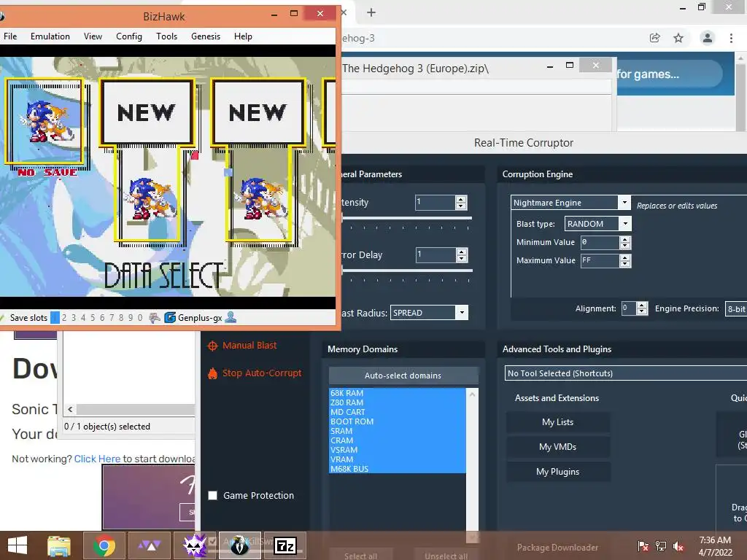747x560 pixels.
Task: Select save slot 0 in BizHawk status bar
Action: coord(140,318)
